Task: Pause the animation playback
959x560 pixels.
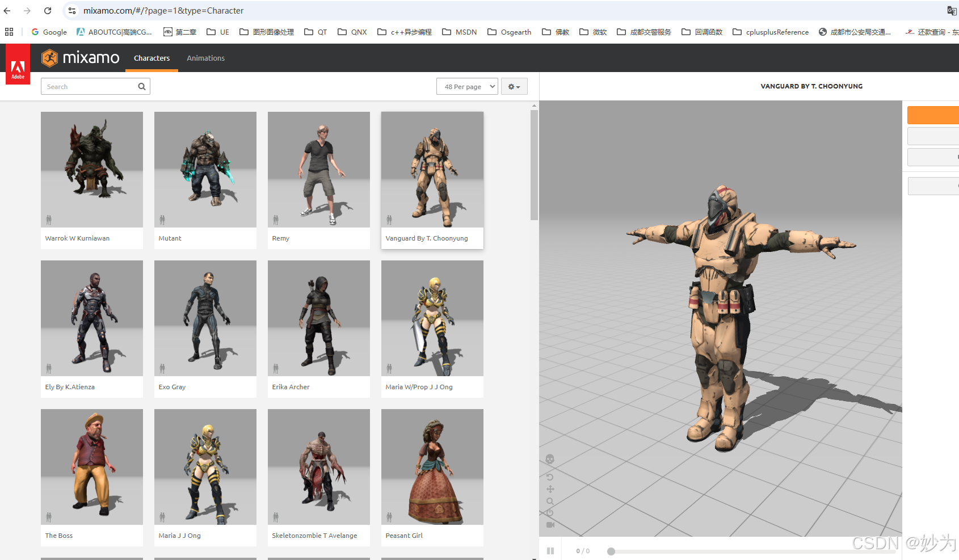Action: pyautogui.click(x=550, y=551)
